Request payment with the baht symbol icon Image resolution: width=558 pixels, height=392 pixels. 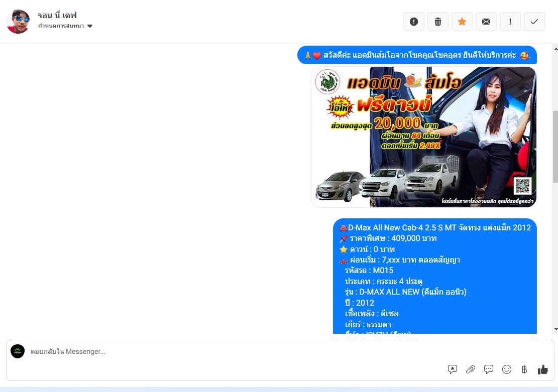point(524,369)
